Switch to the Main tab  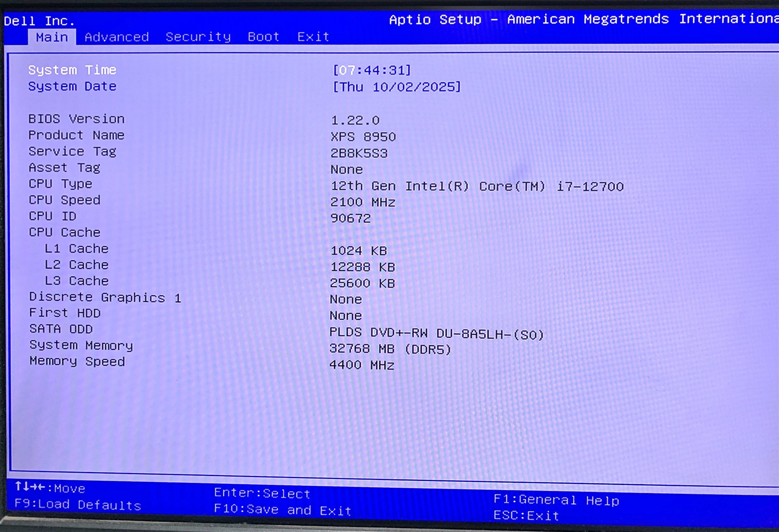coord(52,37)
